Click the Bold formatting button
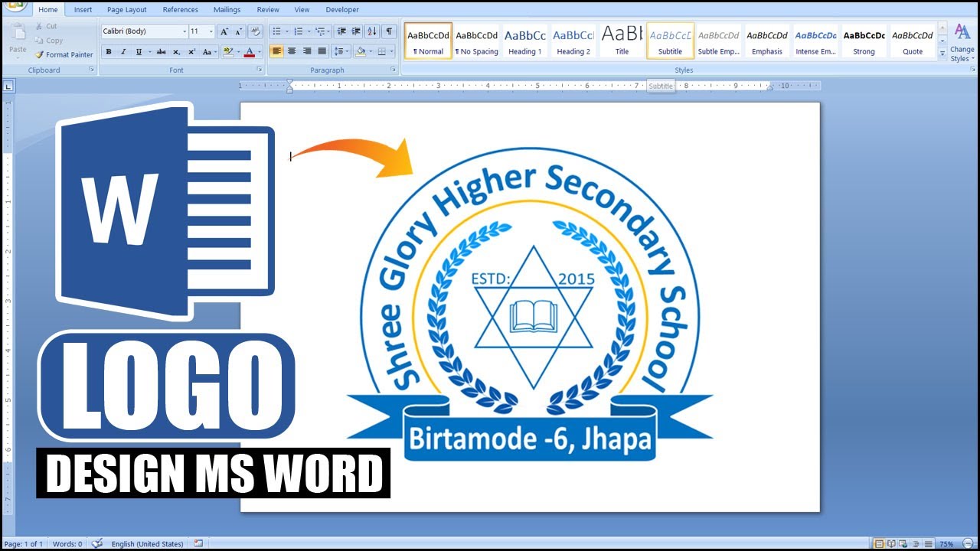This screenshot has width=980, height=551. pyautogui.click(x=108, y=52)
